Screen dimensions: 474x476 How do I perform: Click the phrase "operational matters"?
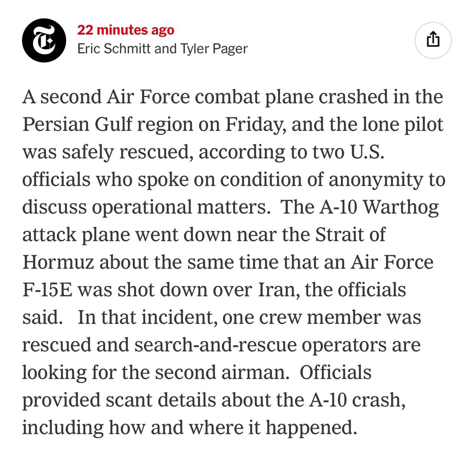181,207
